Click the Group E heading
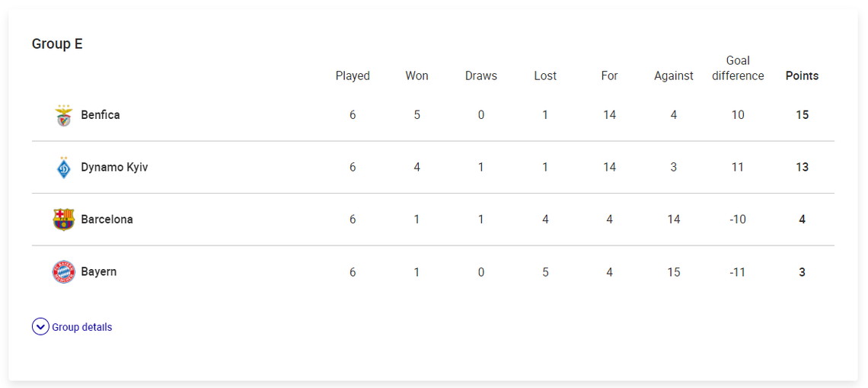This screenshot has height=388, width=868. (x=57, y=43)
